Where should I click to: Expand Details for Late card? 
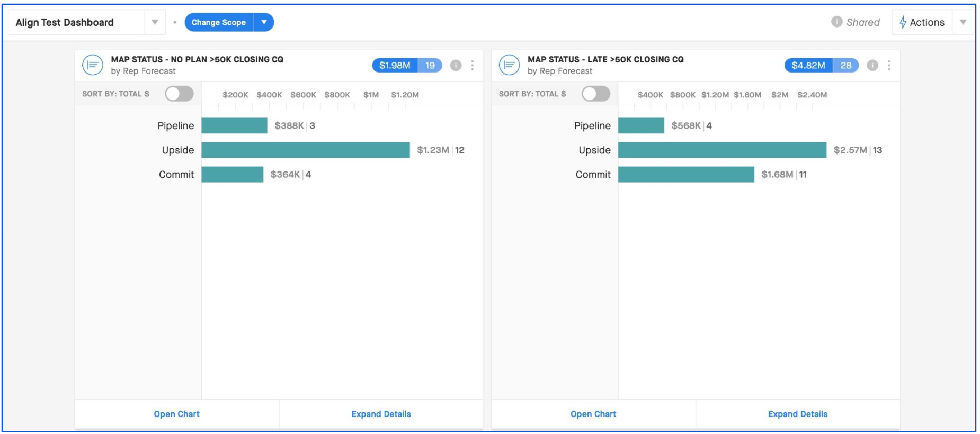click(x=798, y=414)
